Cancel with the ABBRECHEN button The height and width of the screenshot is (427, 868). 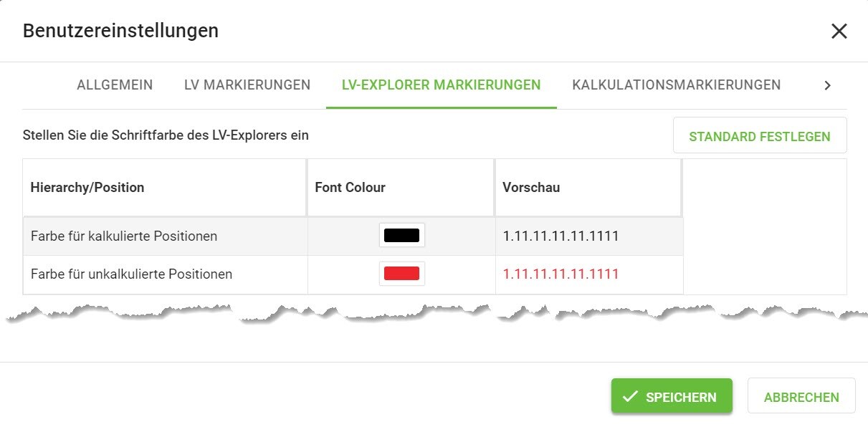[x=801, y=397]
